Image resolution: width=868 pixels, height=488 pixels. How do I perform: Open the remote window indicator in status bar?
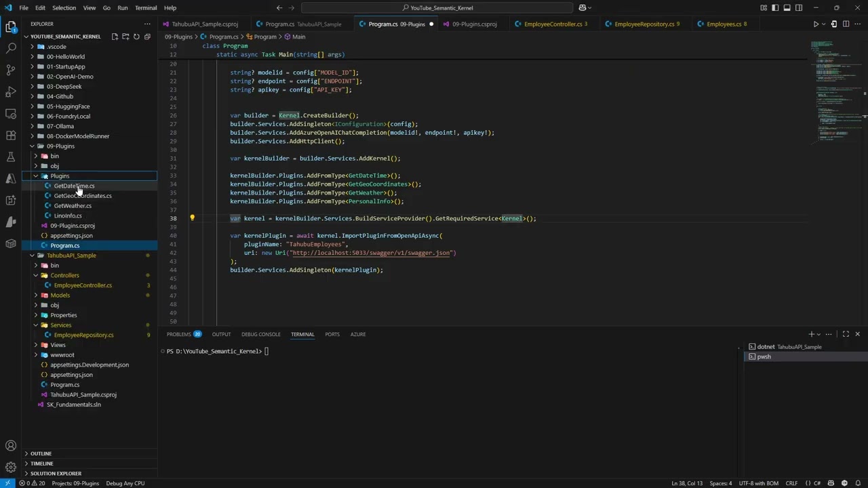(7, 483)
